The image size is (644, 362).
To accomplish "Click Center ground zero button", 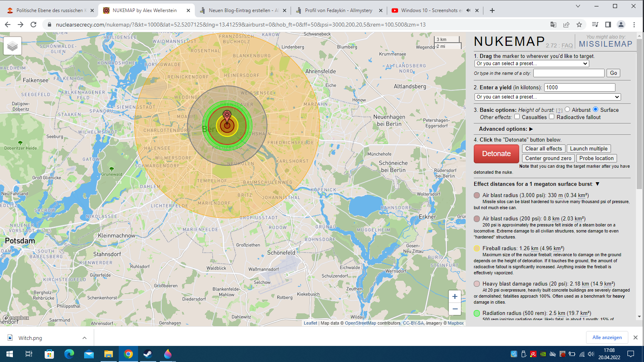I will point(548,158).
